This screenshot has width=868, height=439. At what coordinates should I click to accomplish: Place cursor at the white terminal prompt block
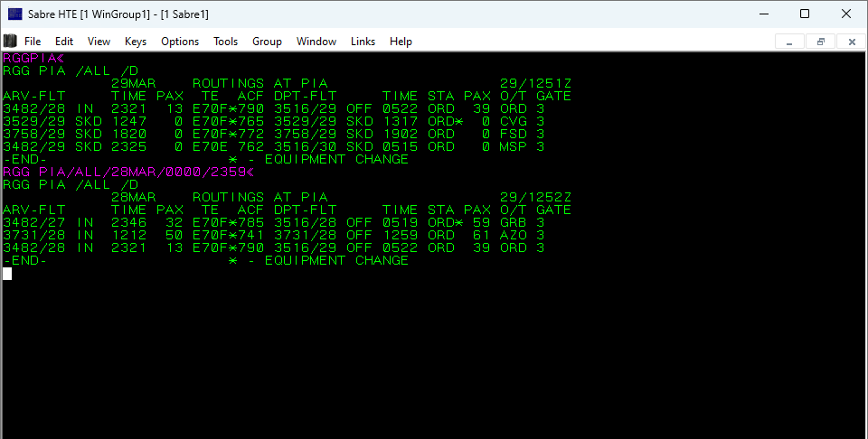pyautogui.click(x=7, y=273)
